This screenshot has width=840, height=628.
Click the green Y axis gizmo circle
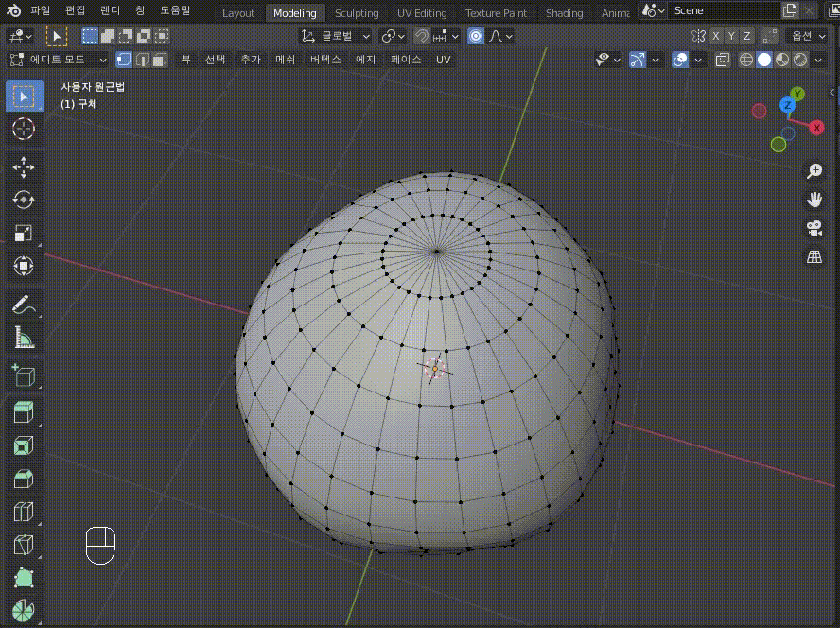(x=797, y=94)
